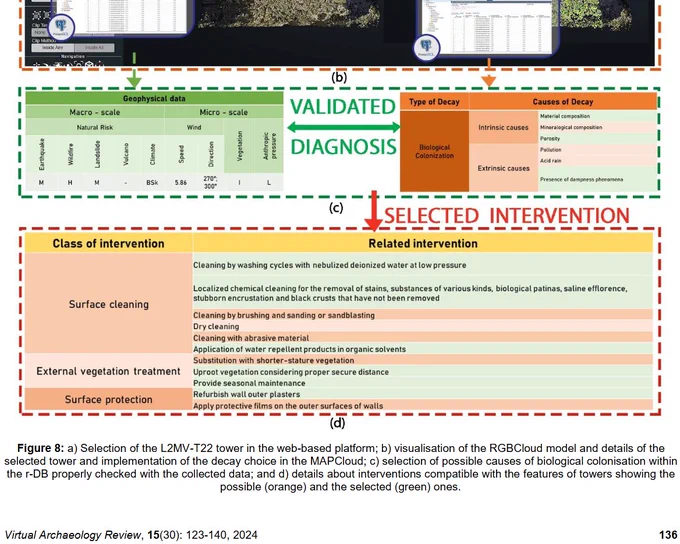Viewport: 680px width, 544px height.
Task: Click Cleaning by brushing and sanding row
Action: click(x=423, y=315)
